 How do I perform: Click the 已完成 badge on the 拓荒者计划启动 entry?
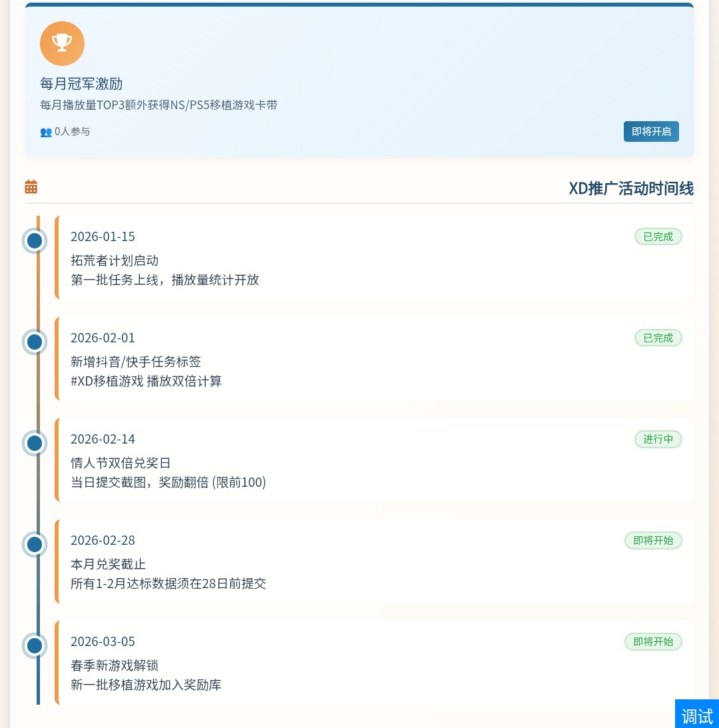pos(658,236)
